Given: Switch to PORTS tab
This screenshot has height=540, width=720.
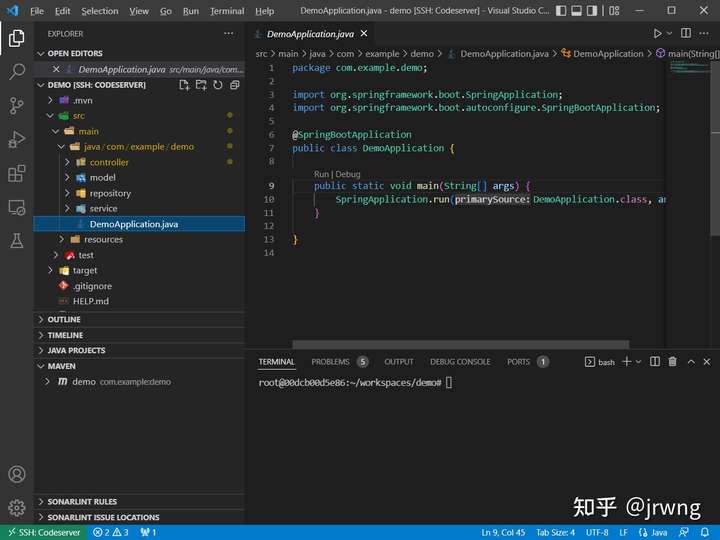Looking at the screenshot, I should 527,362.
